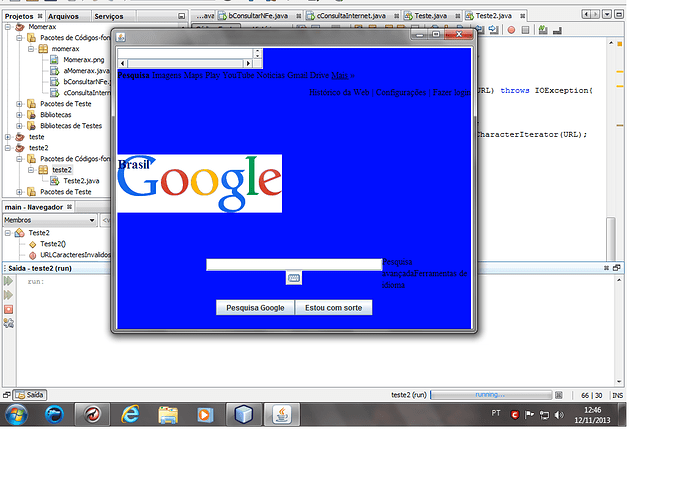Expand Pacotes de Teste under Momerax

(19, 104)
